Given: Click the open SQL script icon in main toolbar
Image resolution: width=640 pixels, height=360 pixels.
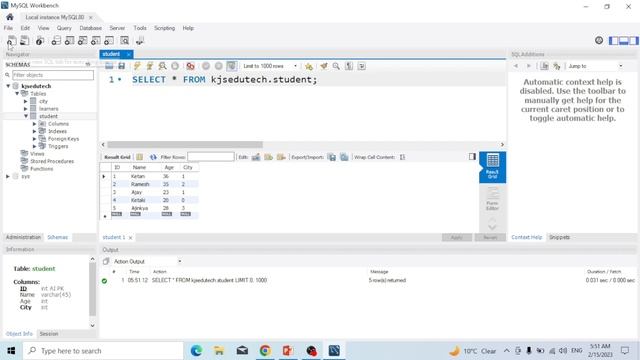Looking at the screenshot, I should click(x=24, y=40).
